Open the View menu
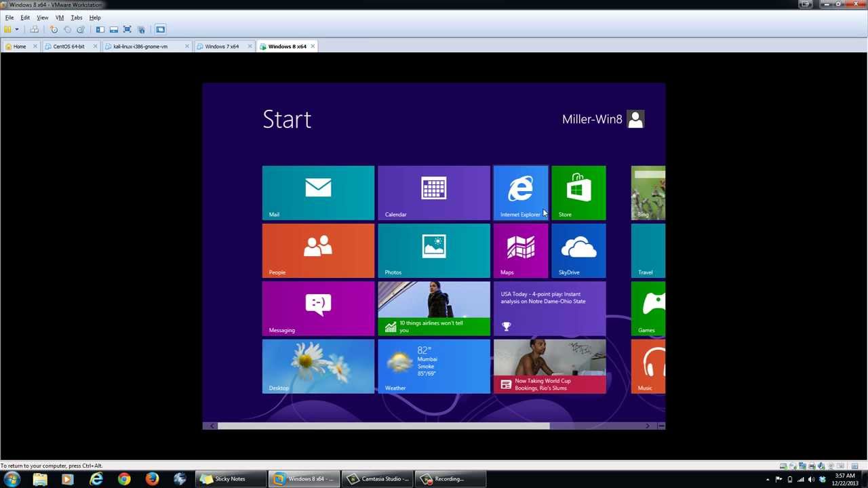 42,18
